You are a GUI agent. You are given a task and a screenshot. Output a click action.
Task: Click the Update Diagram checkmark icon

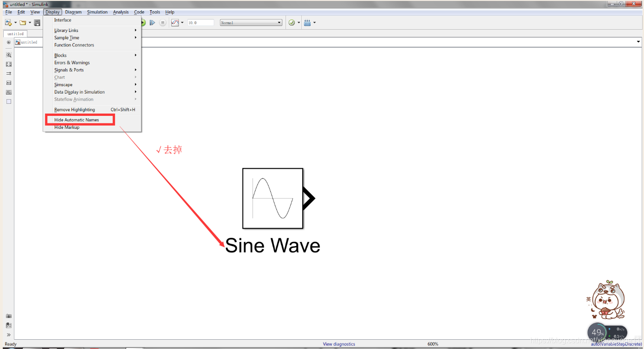(x=292, y=22)
